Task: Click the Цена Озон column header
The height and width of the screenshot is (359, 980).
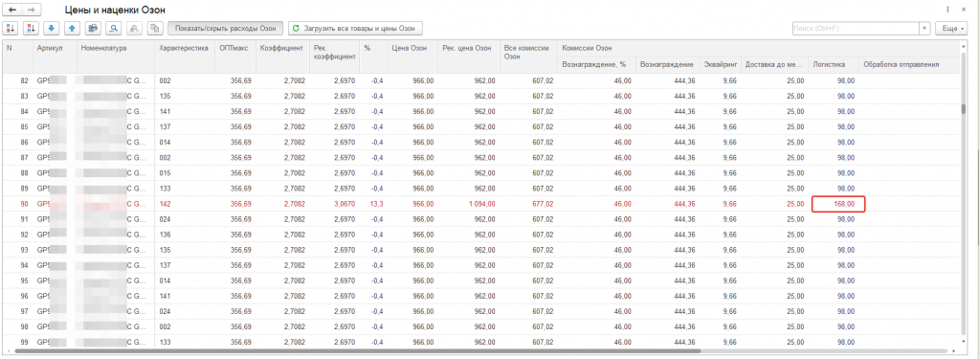Action: (x=412, y=56)
